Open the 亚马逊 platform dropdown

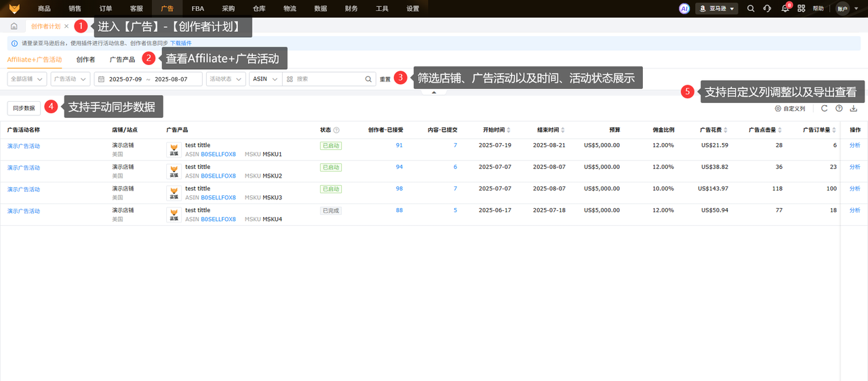717,8
